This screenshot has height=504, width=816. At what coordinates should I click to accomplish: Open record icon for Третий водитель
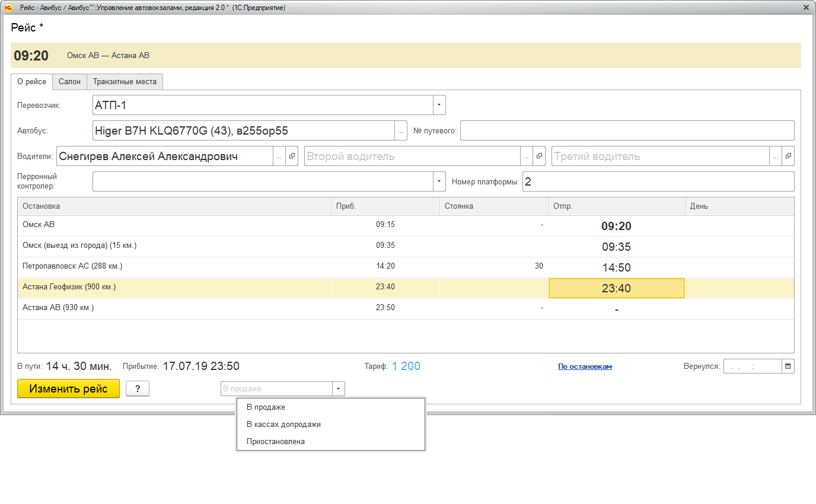(788, 157)
